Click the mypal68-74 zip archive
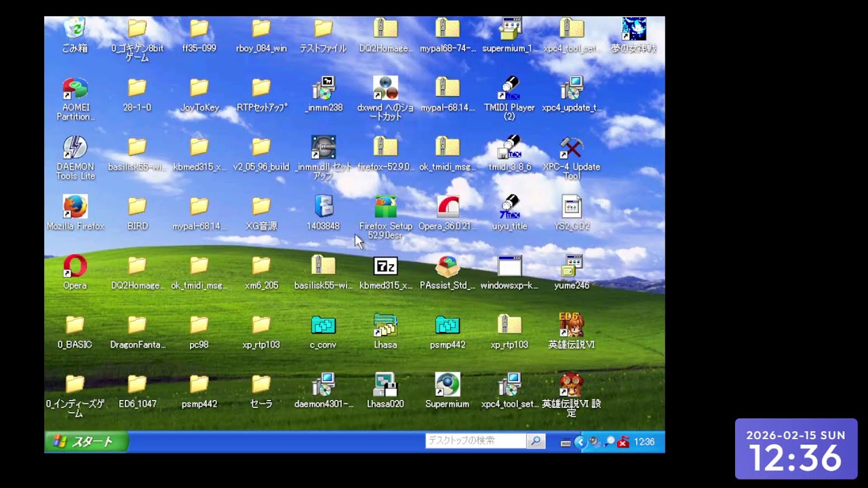868x488 pixels. coord(448,29)
